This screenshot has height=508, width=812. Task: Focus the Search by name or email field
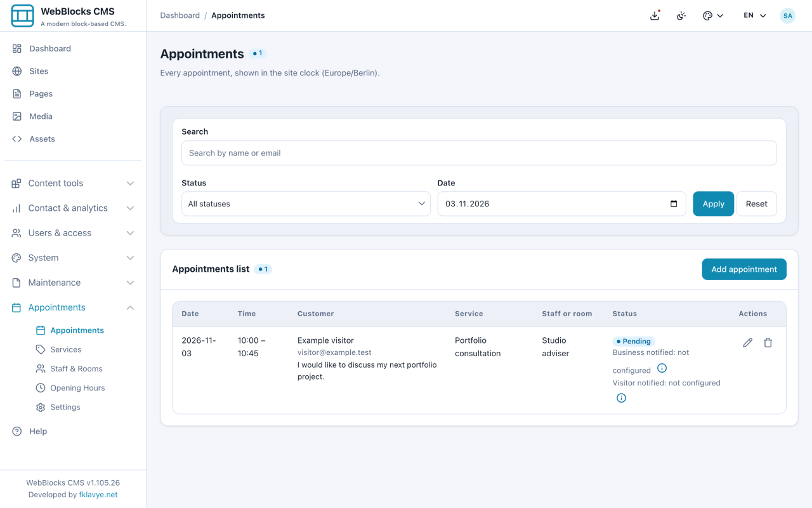pos(479,153)
